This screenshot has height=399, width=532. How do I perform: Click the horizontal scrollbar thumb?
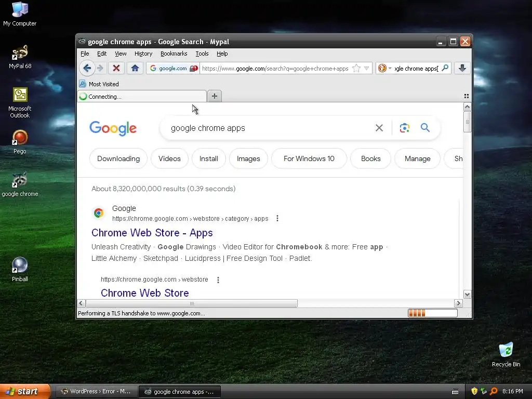(x=192, y=303)
